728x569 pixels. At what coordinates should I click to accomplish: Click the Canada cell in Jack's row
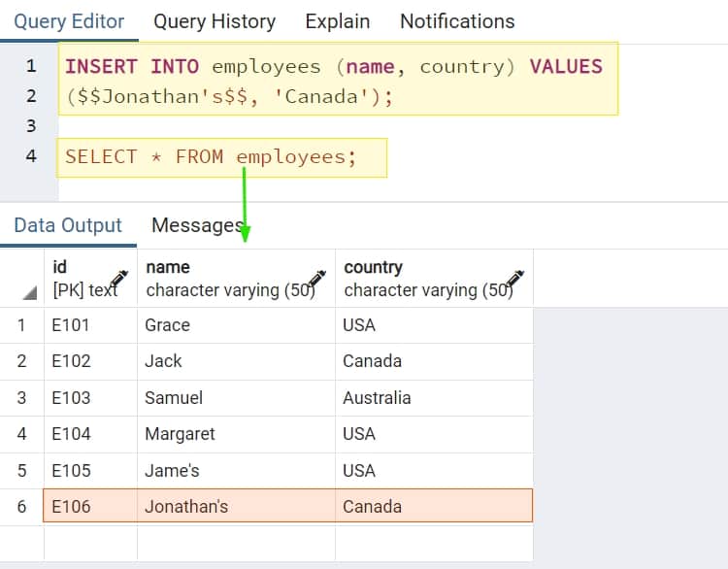434,361
